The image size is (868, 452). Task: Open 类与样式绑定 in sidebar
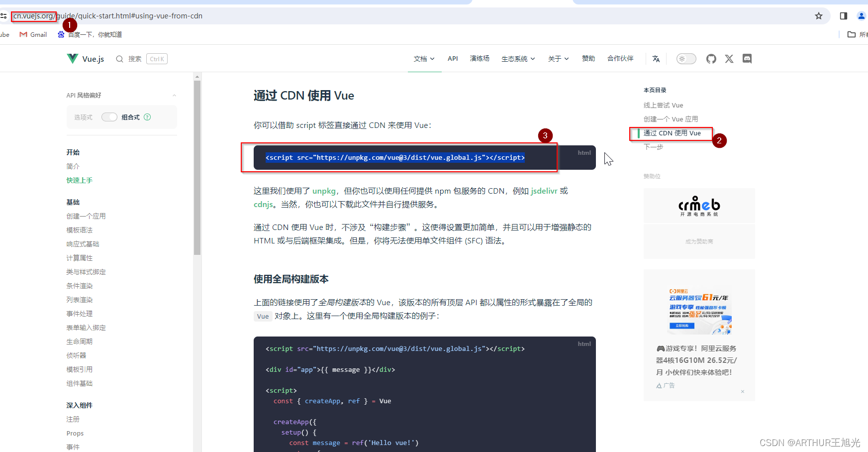pyautogui.click(x=86, y=272)
